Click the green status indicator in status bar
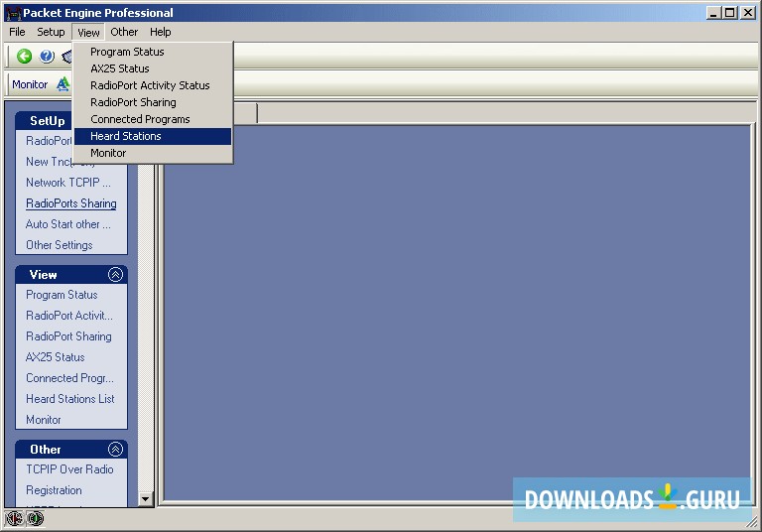 (x=36, y=519)
